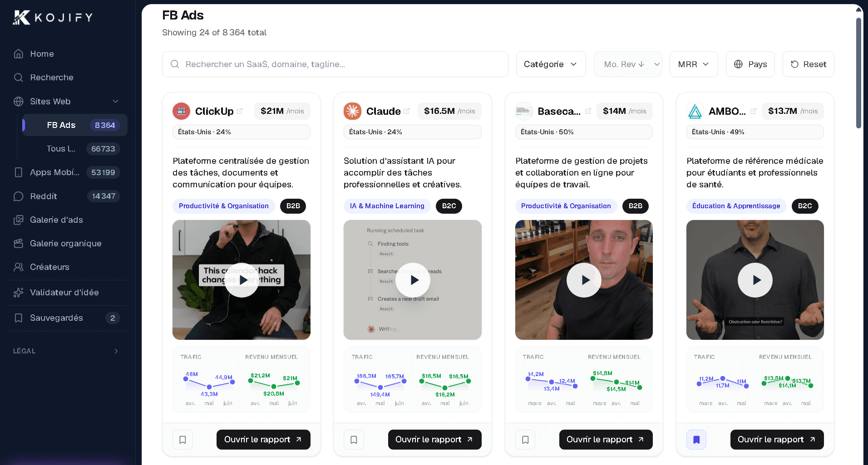Open the Home icon in sidebar
The height and width of the screenshot is (465, 868).
point(19,54)
